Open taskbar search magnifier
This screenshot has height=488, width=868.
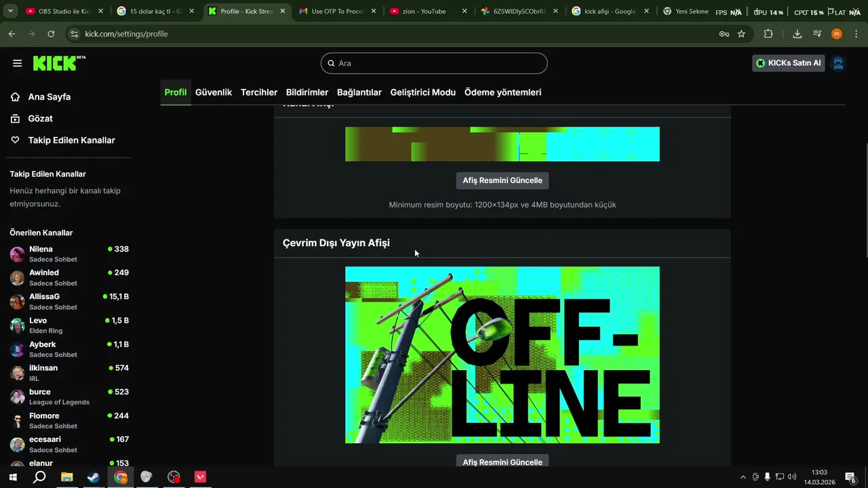point(39,477)
